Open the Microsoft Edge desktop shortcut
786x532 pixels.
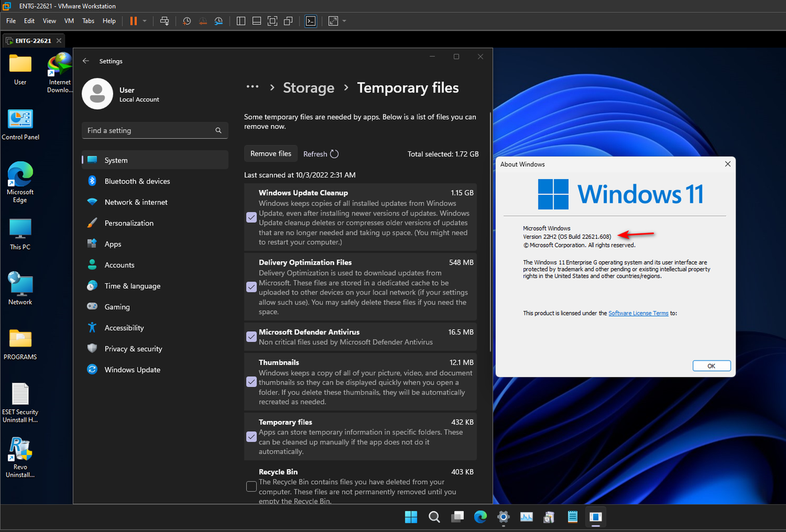[x=20, y=182]
